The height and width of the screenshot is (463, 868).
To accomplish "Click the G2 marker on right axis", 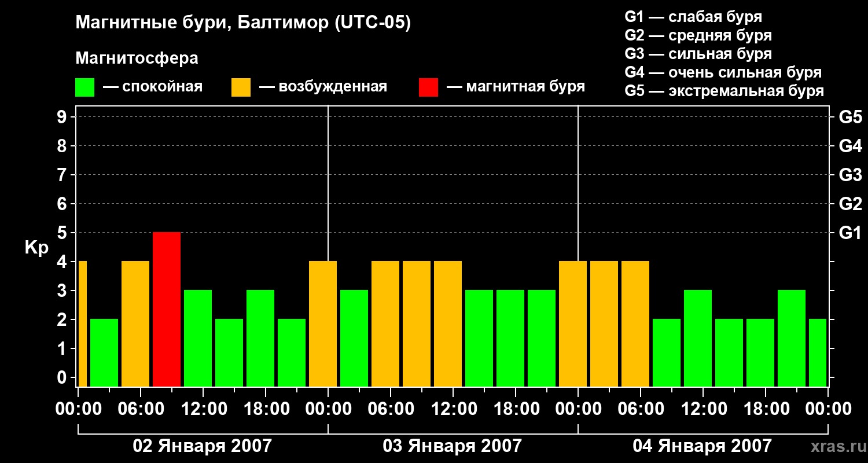I will point(850,204).
